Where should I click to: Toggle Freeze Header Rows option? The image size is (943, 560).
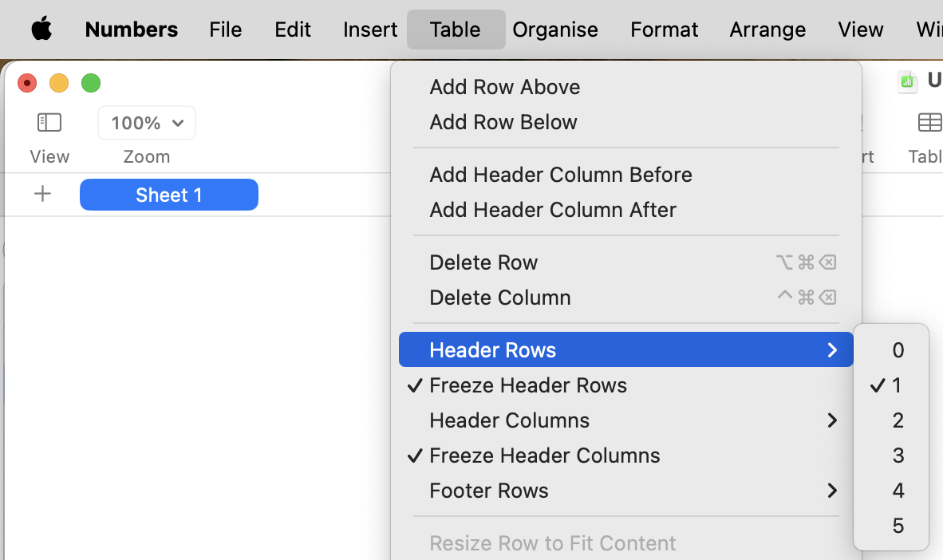(528, 385)
